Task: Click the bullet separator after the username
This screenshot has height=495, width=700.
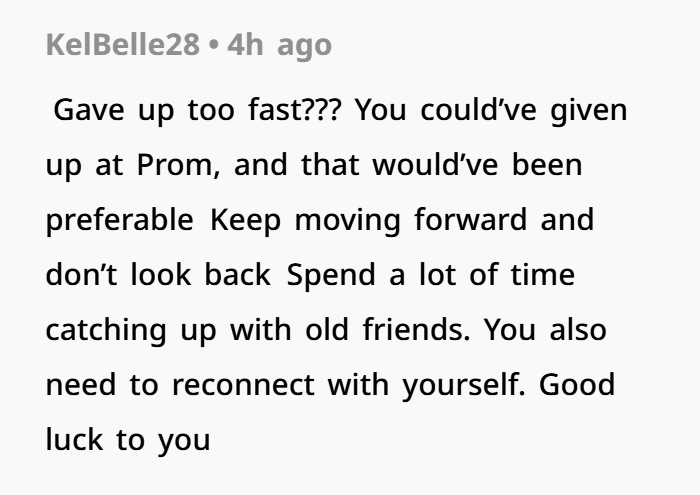Action: tap(214, 45)
